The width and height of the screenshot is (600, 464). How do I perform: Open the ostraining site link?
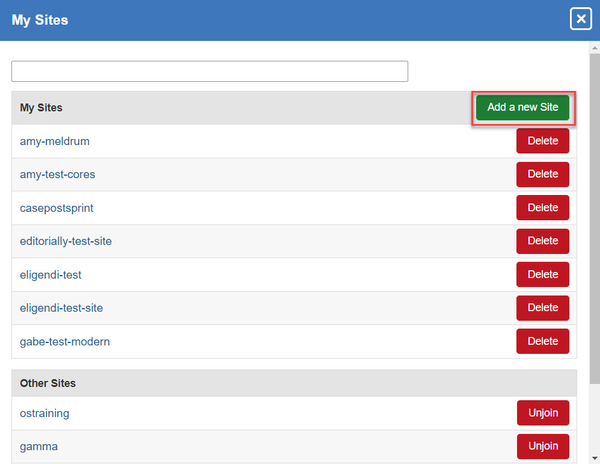(44, 413)
